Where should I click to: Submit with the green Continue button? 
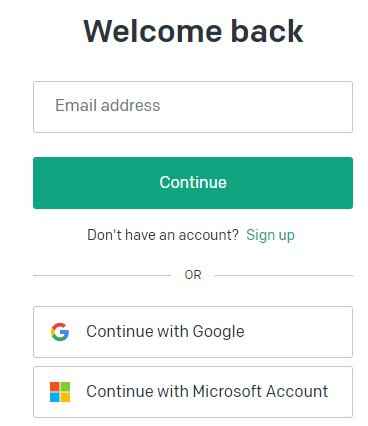193,183
